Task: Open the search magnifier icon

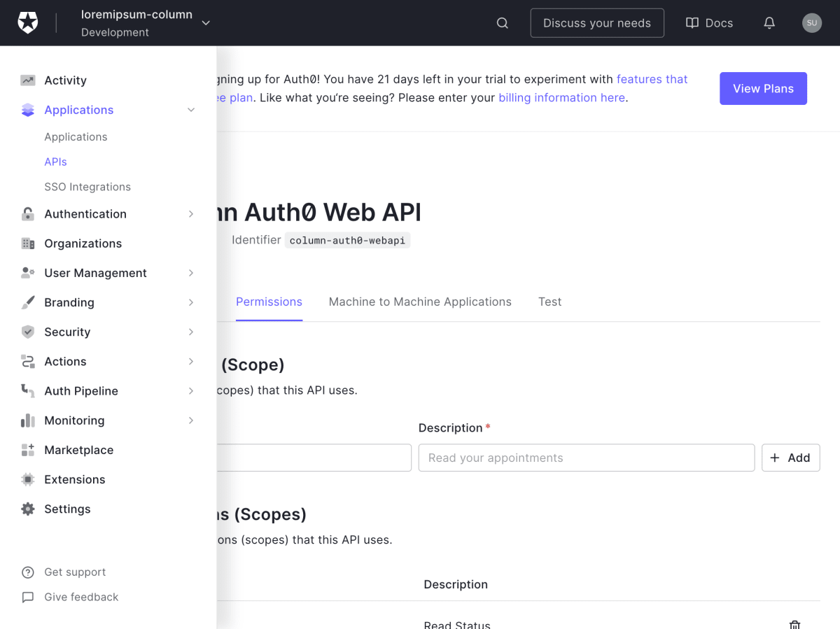Action: click(503, 23)
